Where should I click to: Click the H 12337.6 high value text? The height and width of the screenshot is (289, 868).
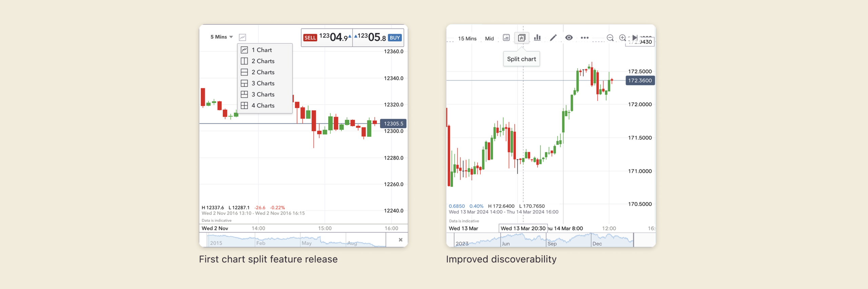click(213, 208)
